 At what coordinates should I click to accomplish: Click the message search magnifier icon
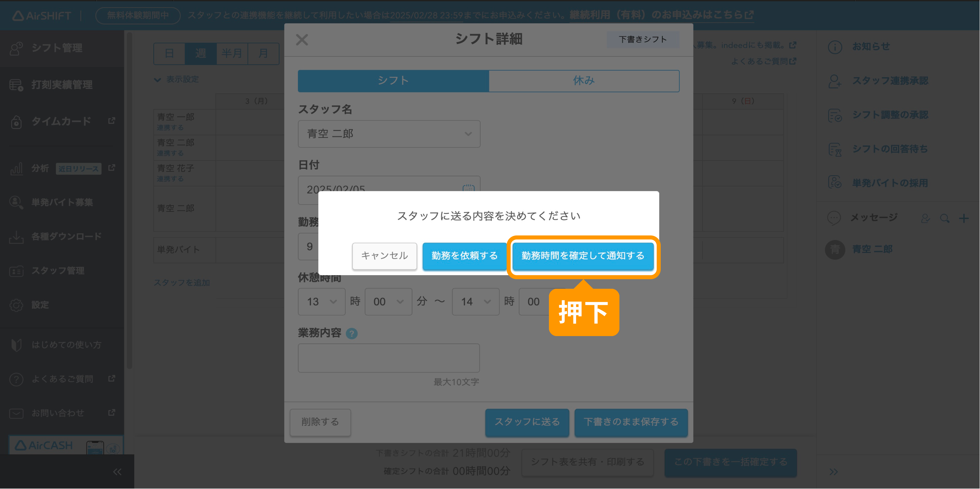pos(944,219)
